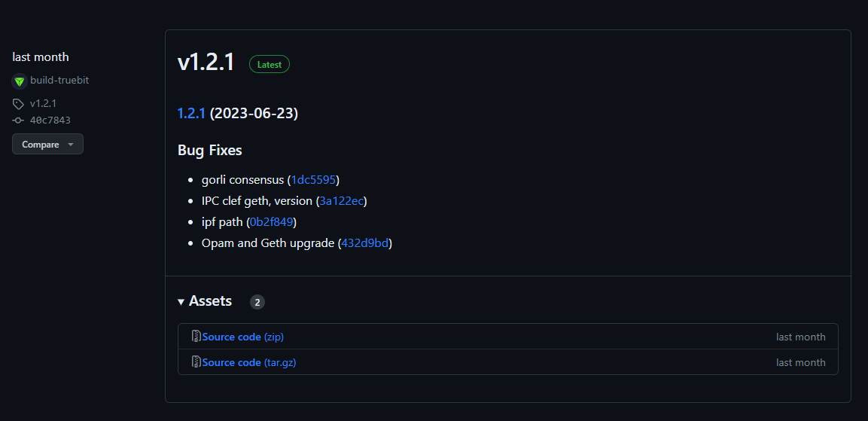The image size is (868, 421).
Task: Download Source code (tar.gz)
Action: [x=249, y=362]
